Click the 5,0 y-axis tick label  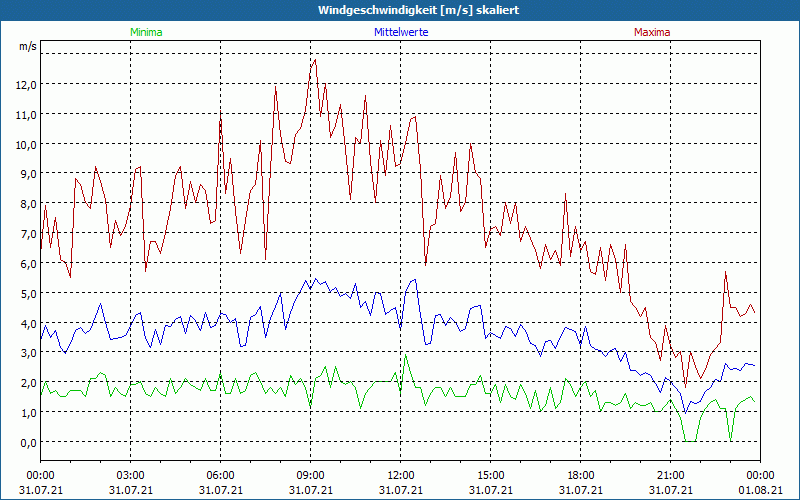coord(28,294)
